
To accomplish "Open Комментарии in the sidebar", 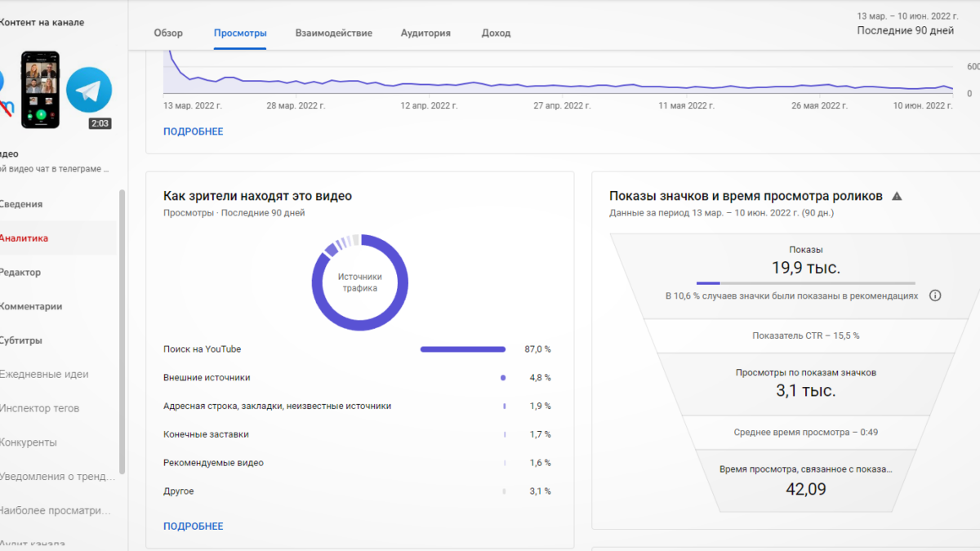I will pos(31,307).
